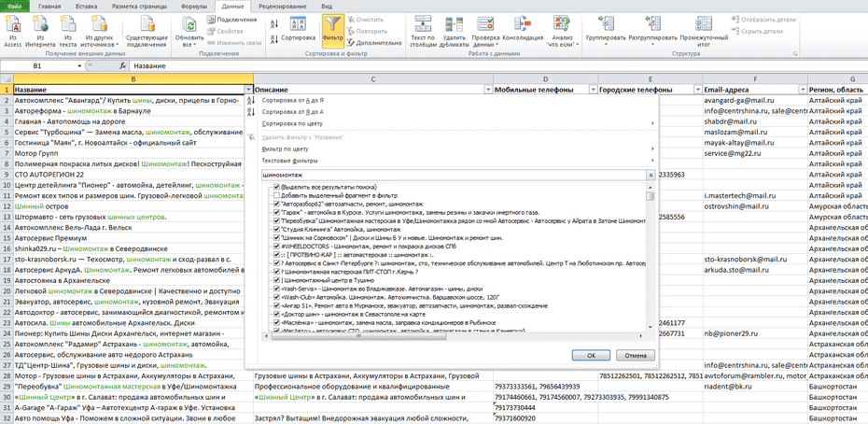Click the fx insert function icon

(x=123, y=66)
